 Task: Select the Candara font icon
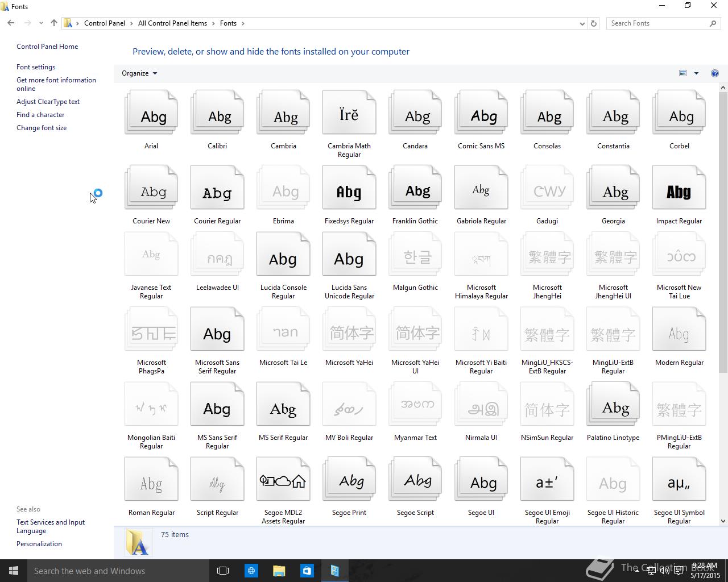tap(415, 112)
